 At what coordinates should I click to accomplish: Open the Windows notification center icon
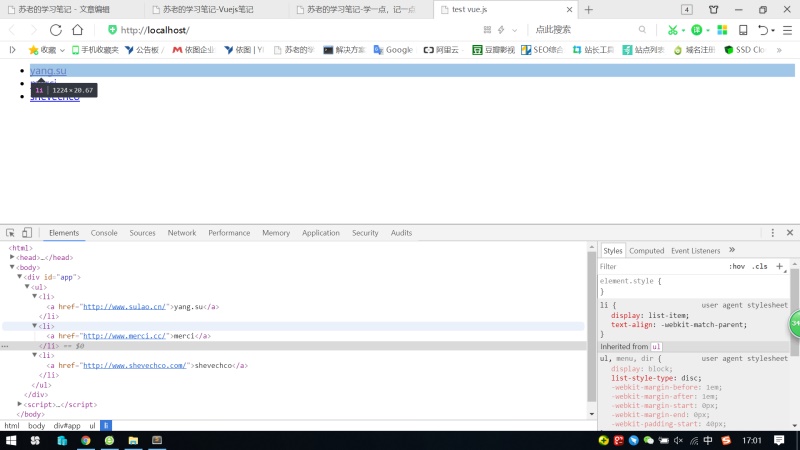779,440
